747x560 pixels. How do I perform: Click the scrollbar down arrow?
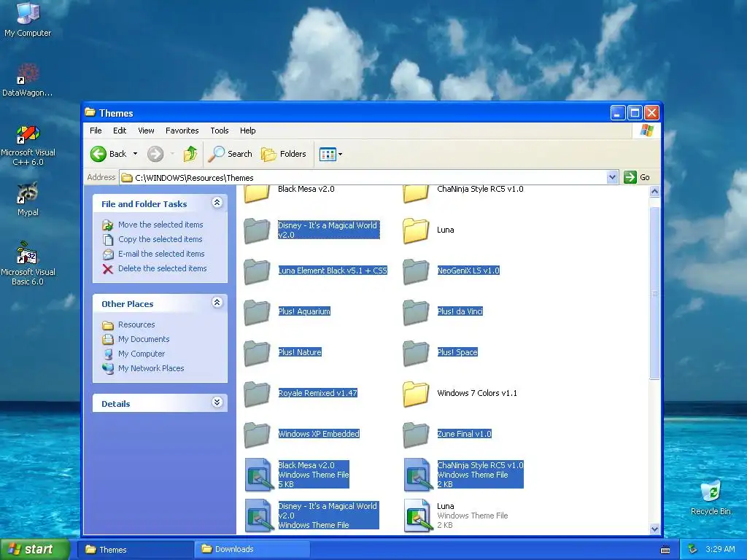click(654, 529)
